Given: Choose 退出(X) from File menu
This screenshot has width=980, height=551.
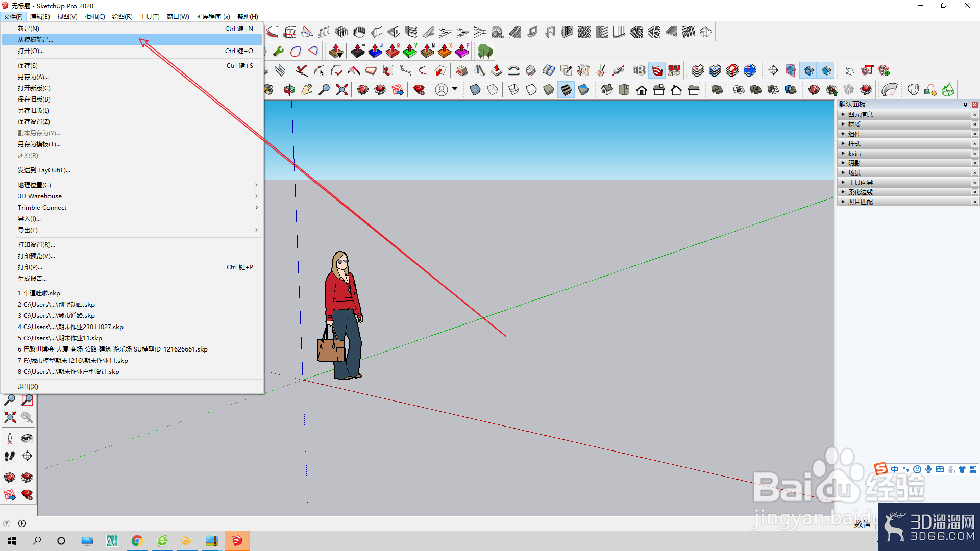Looking at the screenshot, I should pos(132,387).
